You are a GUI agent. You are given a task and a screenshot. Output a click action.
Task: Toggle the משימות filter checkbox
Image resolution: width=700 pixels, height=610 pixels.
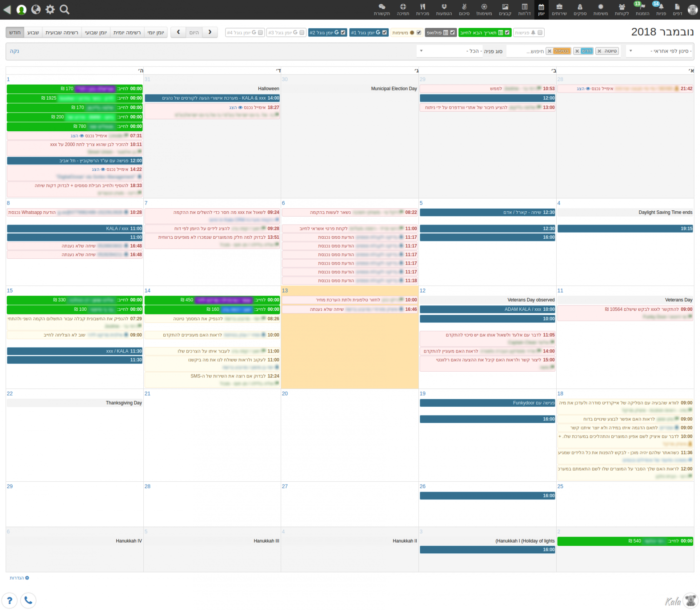[x=419, y=32]
